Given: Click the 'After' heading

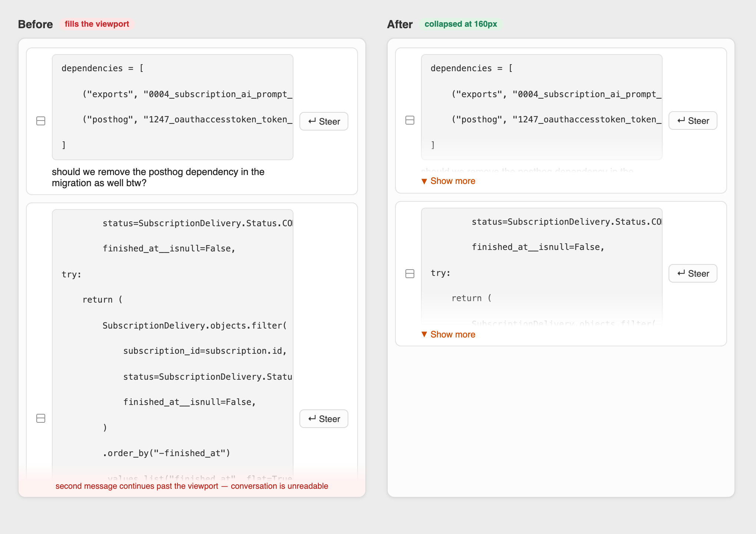Looking at the screenshot, I should tap(399, 24).
